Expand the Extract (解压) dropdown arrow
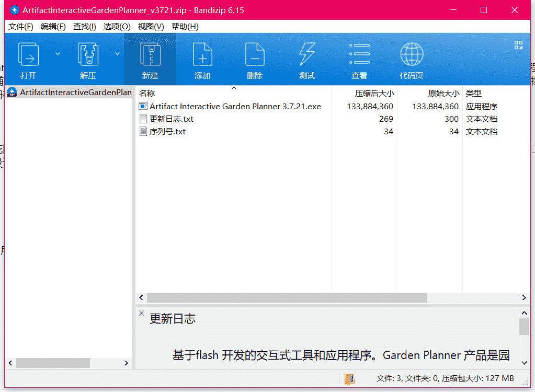This screenshot has width=535, height=392. click(x=117, y=53)
